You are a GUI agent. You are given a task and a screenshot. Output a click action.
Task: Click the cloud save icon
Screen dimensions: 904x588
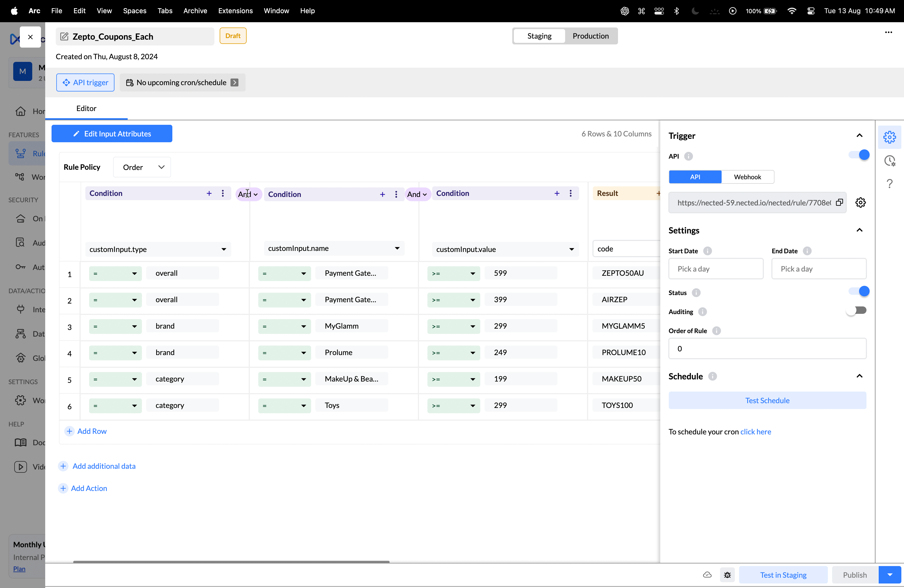click(707, 575)
